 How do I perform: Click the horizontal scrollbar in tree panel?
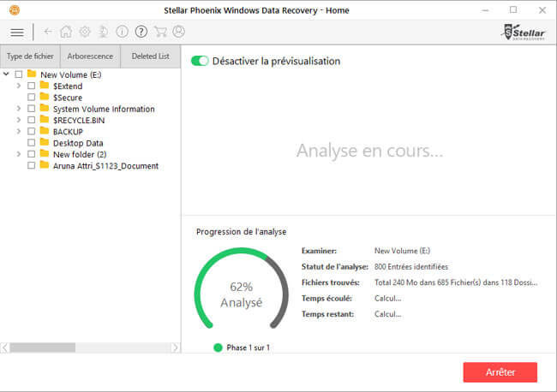click(x=43, y=347)
